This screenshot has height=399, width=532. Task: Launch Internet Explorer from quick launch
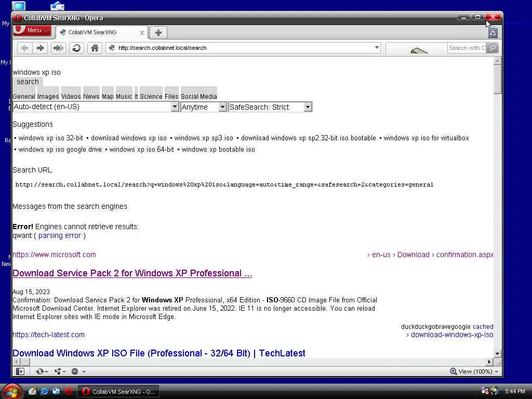coord(45,391)
